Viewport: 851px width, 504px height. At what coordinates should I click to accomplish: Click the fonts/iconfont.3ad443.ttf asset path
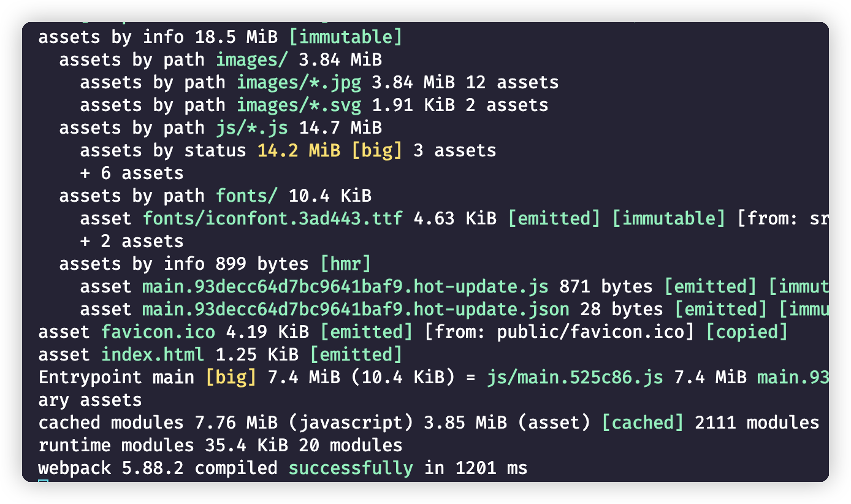(x=273, y=218)
